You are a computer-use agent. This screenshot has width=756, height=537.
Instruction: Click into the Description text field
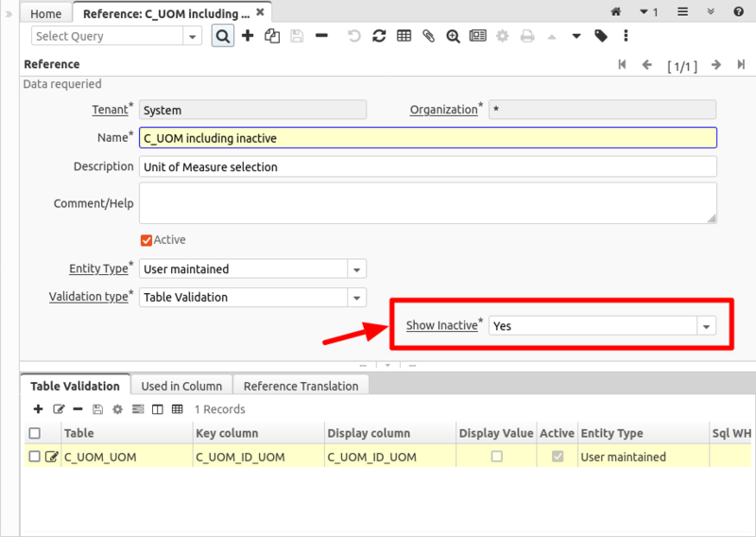[x=427, y=166]
